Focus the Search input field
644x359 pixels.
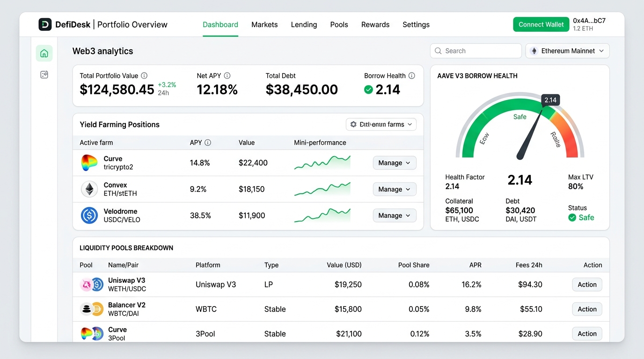pyautogui.click(x=476, y=51)
